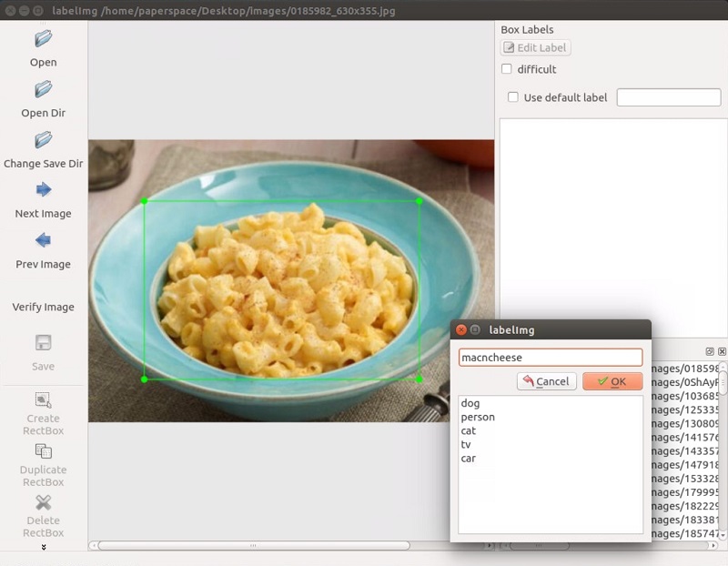Confirm the label with OK
728x566 pixels.
(612, 381)
